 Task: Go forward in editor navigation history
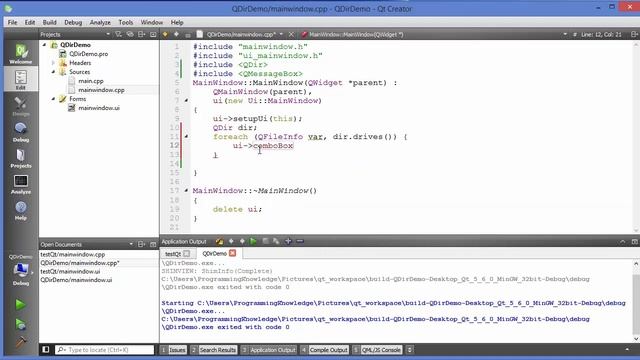pos(176,34)
